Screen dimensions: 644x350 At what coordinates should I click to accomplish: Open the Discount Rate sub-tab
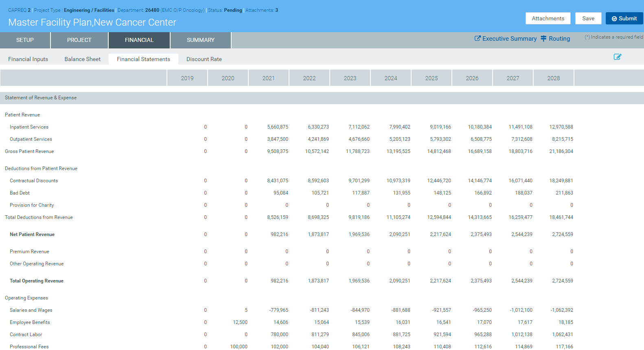[x=204, y=59]
